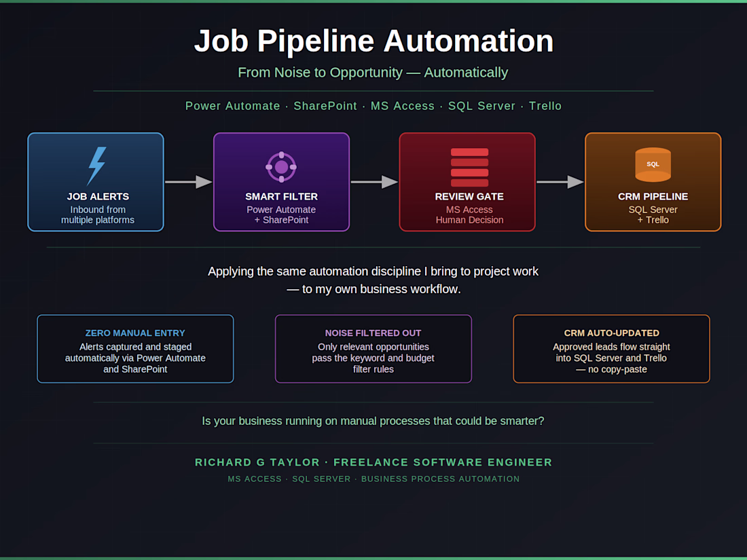
Task: Click the CRM AUTO-UPDATED heading
Action: click(x=612, y=333)
